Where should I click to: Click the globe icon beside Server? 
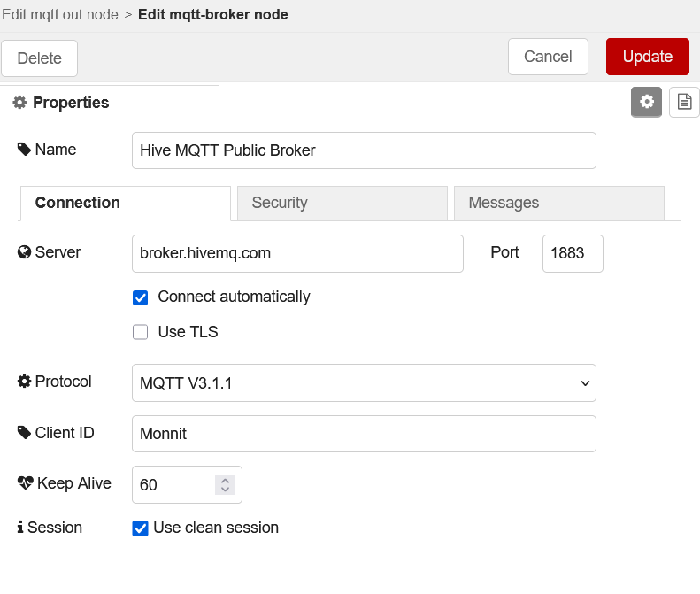(x=24, y=252)
